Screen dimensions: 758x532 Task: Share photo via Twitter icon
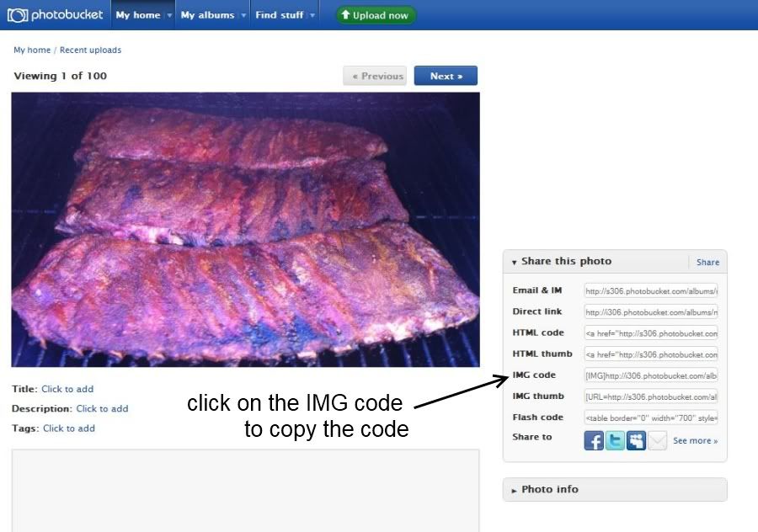[x=615, y=440]
